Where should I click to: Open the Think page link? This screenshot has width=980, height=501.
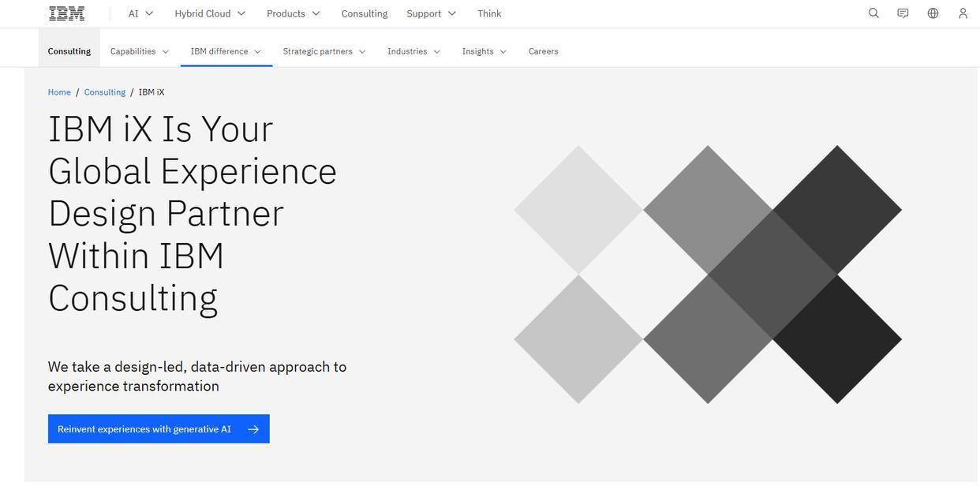(x=489, y=13)
